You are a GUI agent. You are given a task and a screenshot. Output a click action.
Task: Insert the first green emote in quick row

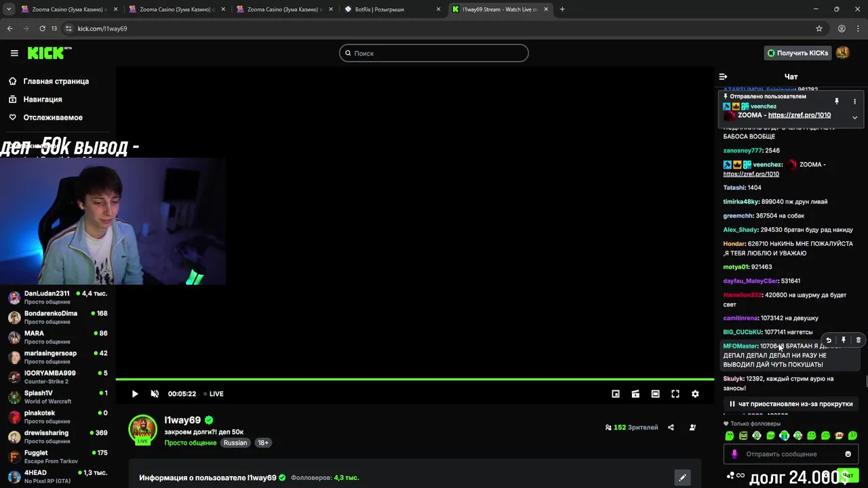pos(730,436)
